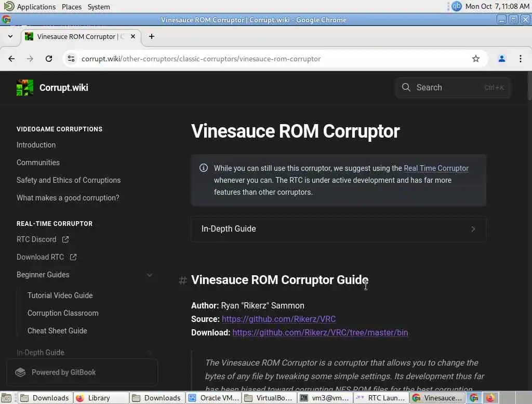
Task: Open the Beginner Guides section
Action: click(43, 275)
